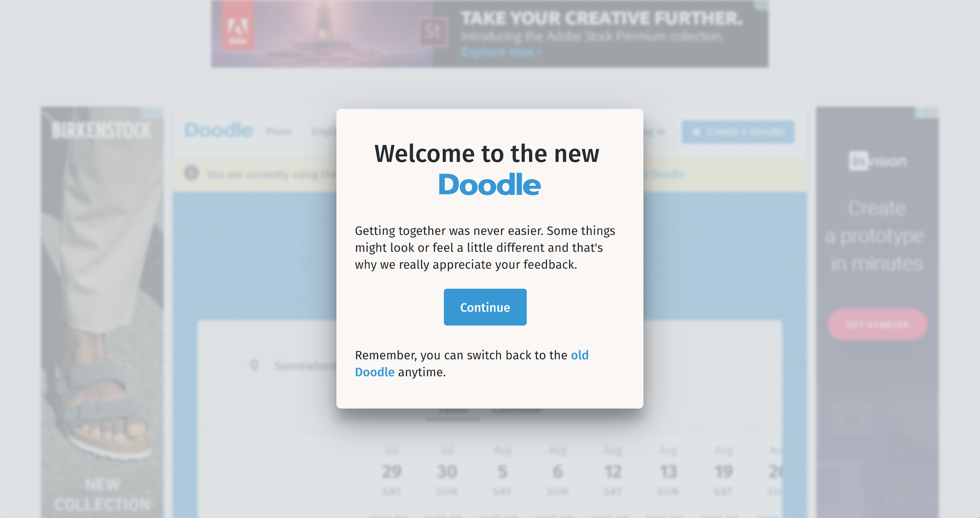Click the Create a Doodle button

point(738,131)
